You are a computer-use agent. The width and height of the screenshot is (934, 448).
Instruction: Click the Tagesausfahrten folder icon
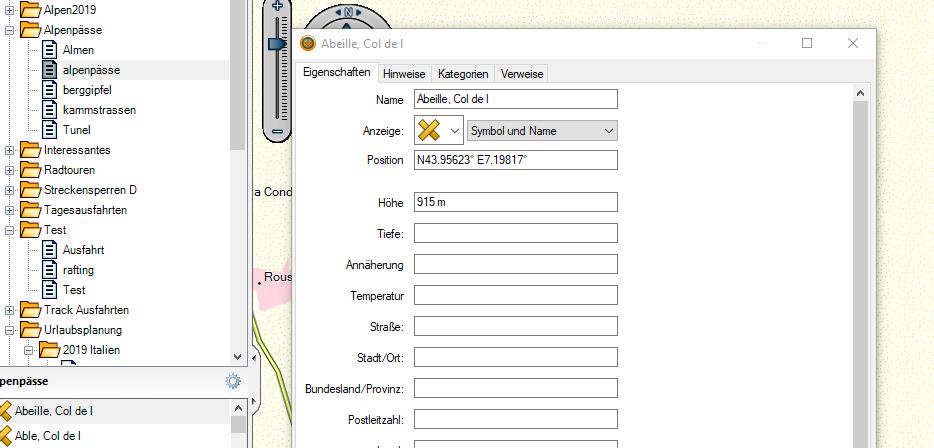(31, 210)
